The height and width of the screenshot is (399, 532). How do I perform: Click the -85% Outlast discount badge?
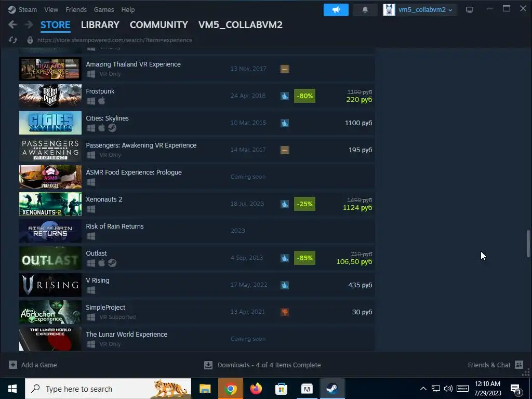coord(304,258)
